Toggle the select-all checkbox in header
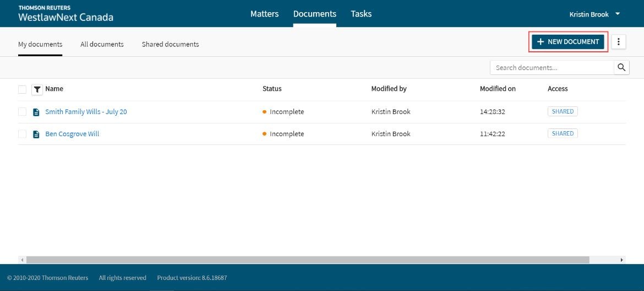The height and width of the screenshot is (291, 644). pos(22,89)
